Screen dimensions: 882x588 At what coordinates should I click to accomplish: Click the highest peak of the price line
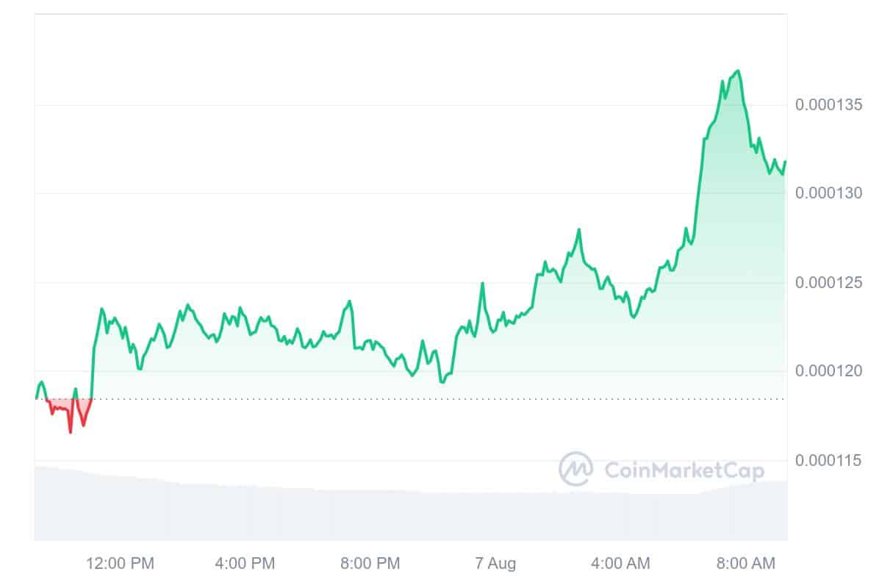(x=738, y=71)
